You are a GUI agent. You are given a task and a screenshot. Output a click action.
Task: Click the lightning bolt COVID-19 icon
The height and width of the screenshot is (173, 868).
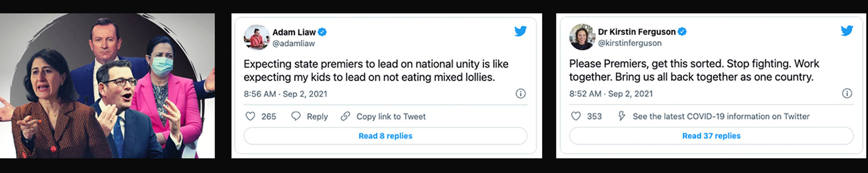[x=622, y=116]
